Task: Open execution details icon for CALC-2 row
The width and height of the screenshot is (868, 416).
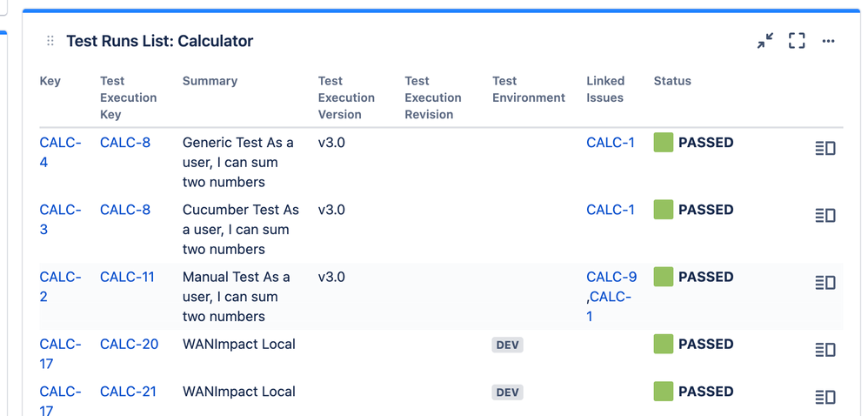Action: pyautogui.click(x=825, y=283)
